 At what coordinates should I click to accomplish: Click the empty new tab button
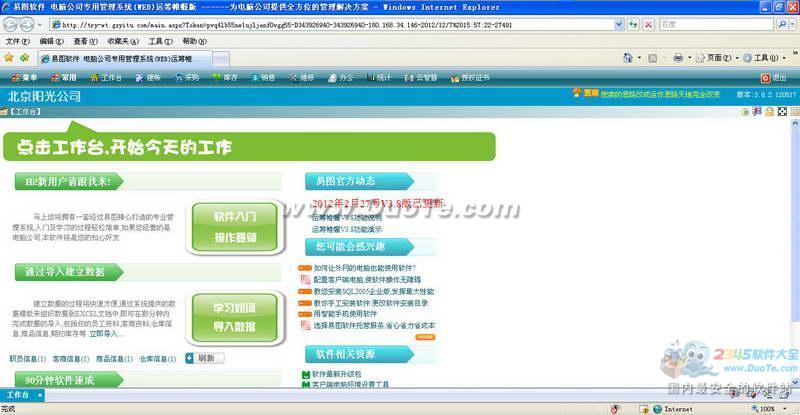(220, 59)
